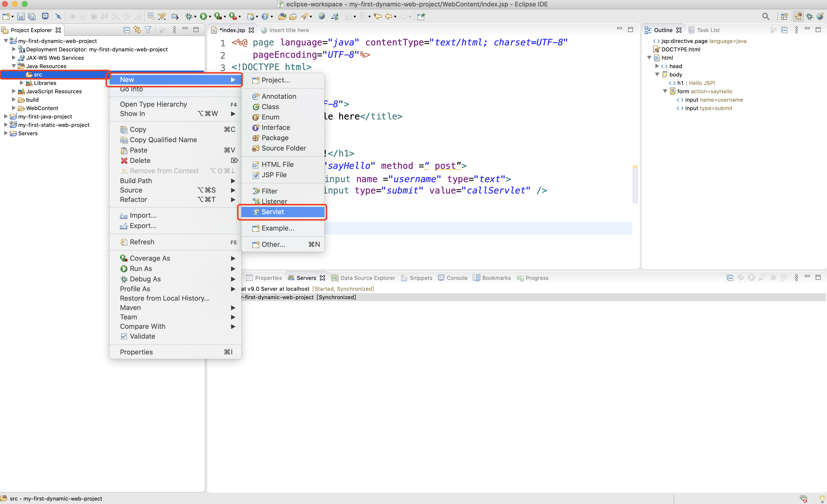
Task: Open the Data Source Explorer tab
Action: tap(363, 278)
